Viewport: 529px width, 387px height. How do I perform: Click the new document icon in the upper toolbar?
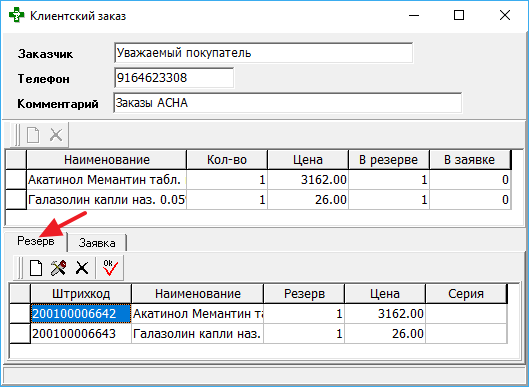(33, 135)
